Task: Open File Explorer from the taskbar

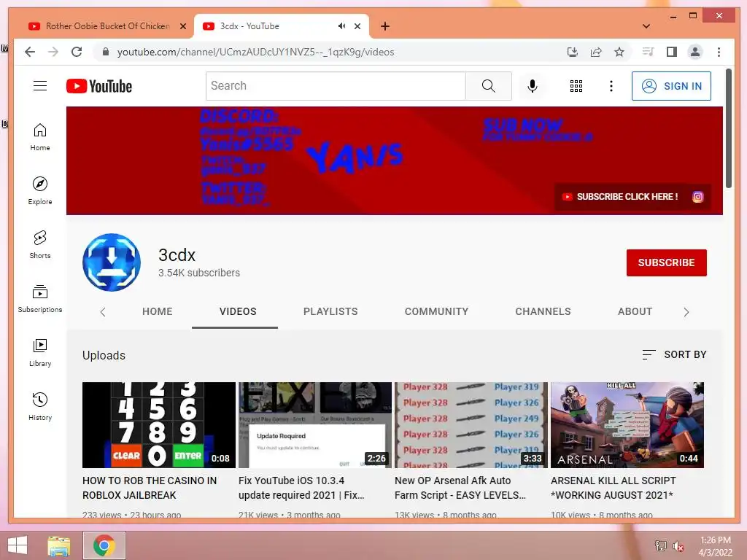Action: (x=59, y=545)
